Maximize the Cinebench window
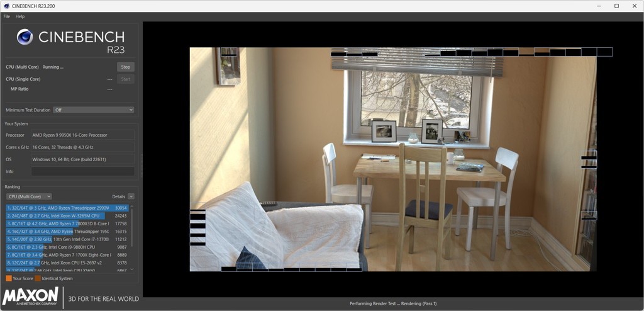The width and height of the screenshot is (644, 311). pos(616,6)
